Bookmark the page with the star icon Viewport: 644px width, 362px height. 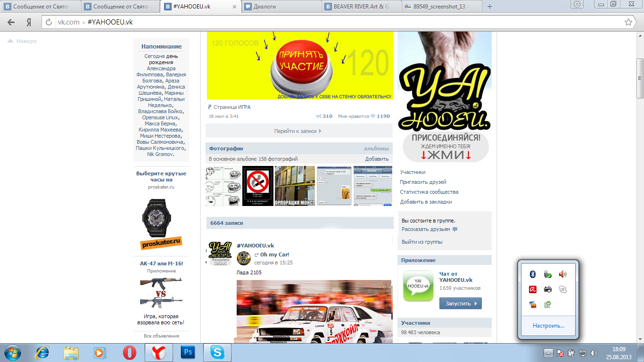(628, 22)
